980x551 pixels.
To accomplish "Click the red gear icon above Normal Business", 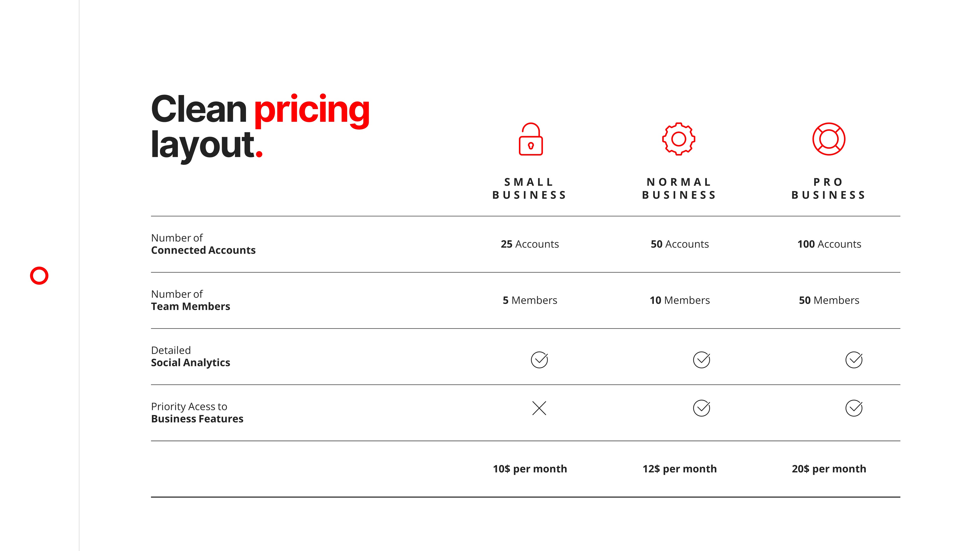I will click(x=679, y=139).
